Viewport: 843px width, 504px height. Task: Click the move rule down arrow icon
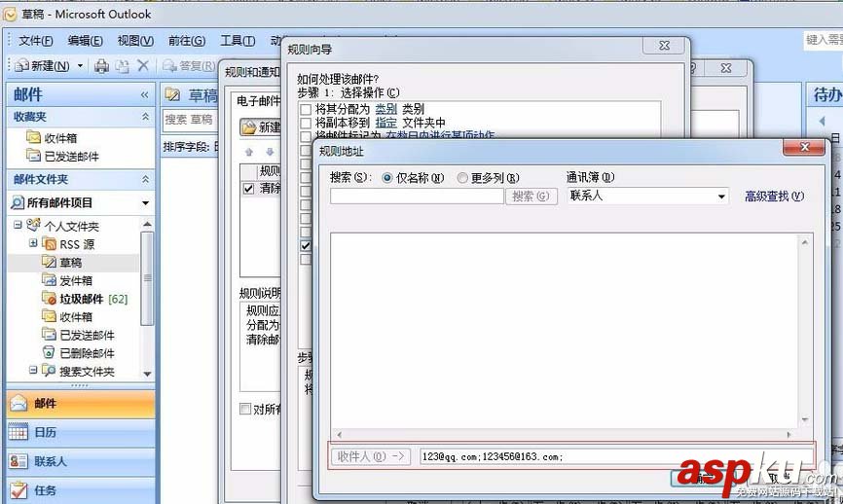click(270, 152)
